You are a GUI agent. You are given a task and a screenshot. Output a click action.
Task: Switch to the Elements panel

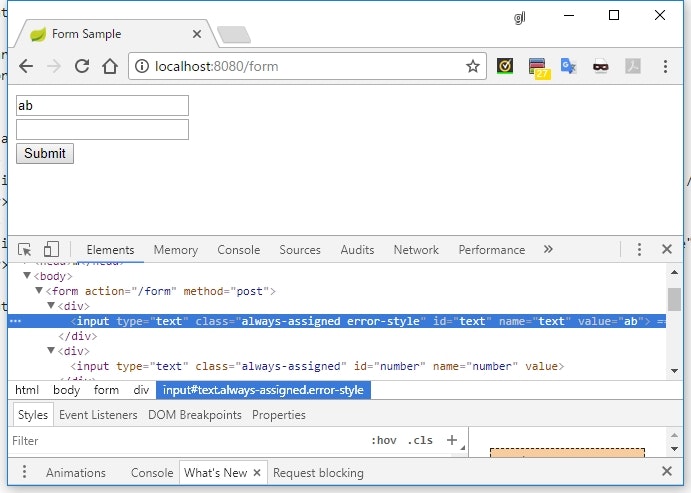point(110,250)
